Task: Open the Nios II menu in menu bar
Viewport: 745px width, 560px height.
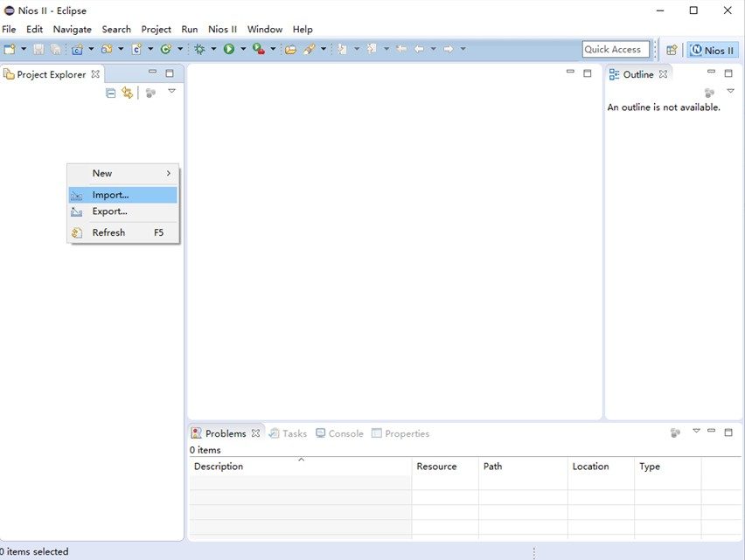Action: tap(222, 29)
